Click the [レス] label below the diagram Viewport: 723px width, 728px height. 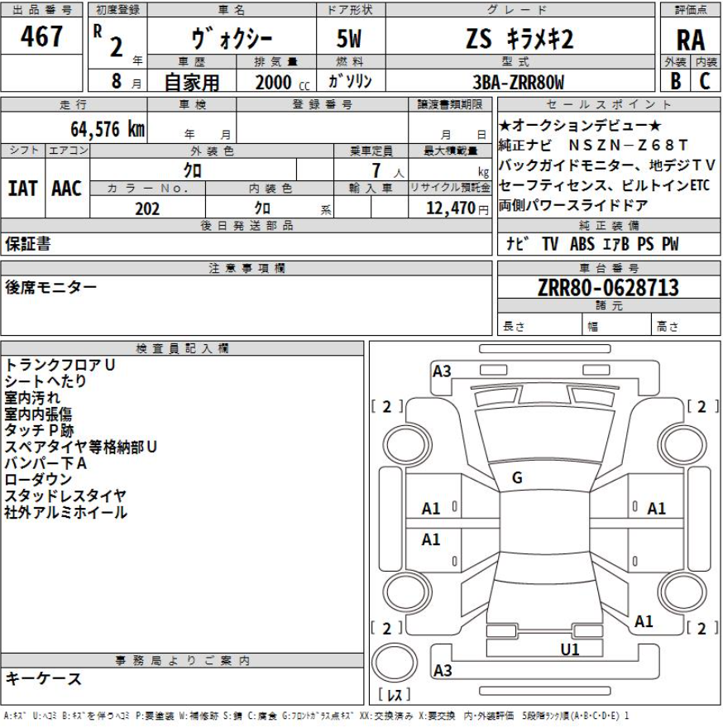[394, 694]
